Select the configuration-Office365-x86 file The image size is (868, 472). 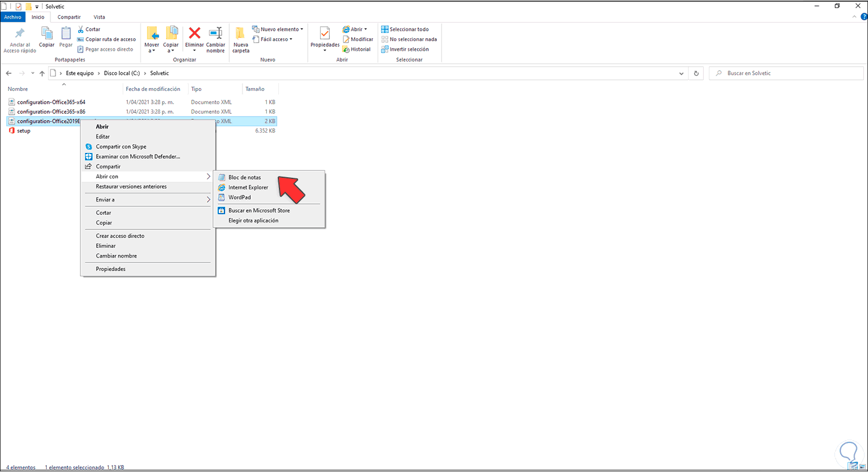(51, 112)
